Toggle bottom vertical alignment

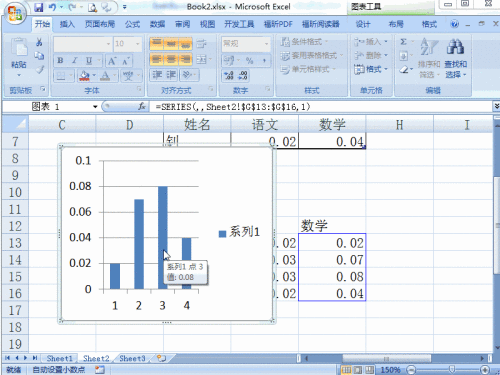click(x=185, y=44)
